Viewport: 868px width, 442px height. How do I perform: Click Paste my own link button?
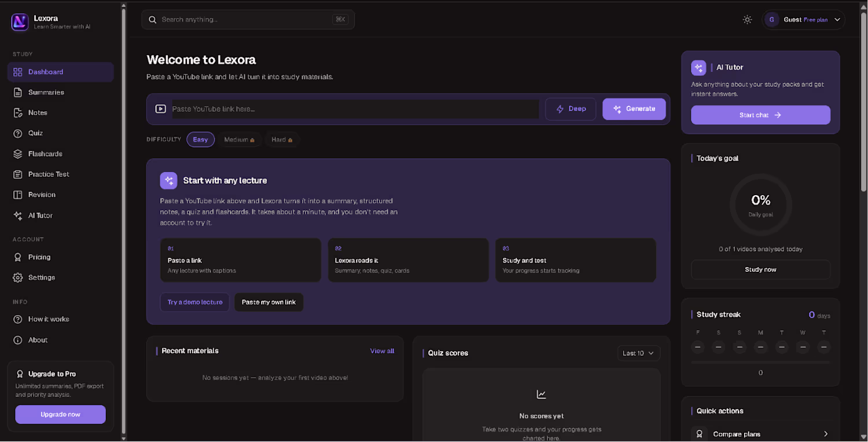point(269,302)
